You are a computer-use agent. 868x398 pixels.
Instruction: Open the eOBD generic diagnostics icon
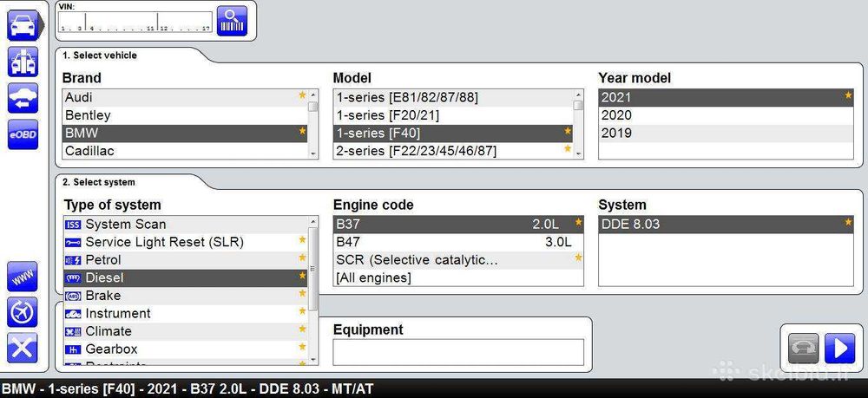(23, 134)
